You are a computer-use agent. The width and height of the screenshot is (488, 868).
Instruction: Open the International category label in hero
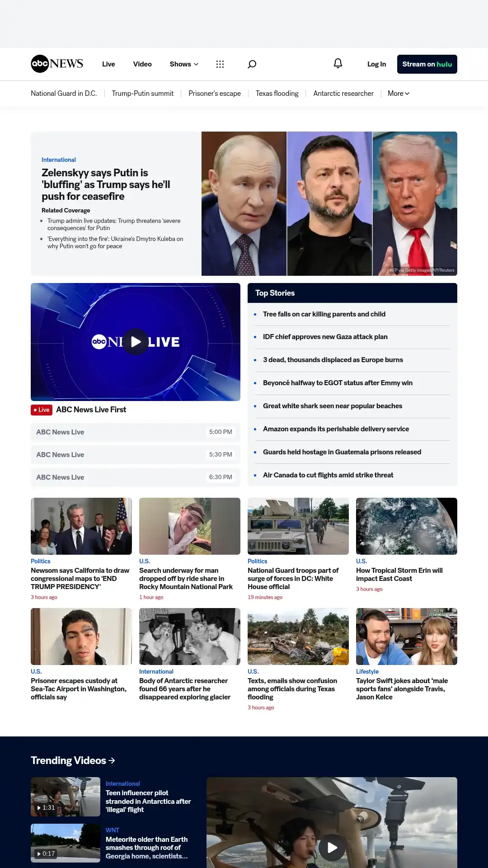(x=59, y=160)
